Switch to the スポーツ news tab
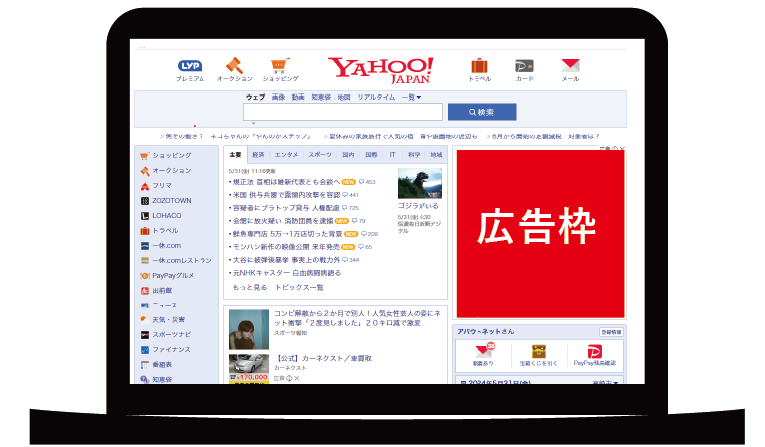This screenshot has height=447, width=765. coord(320,155)
